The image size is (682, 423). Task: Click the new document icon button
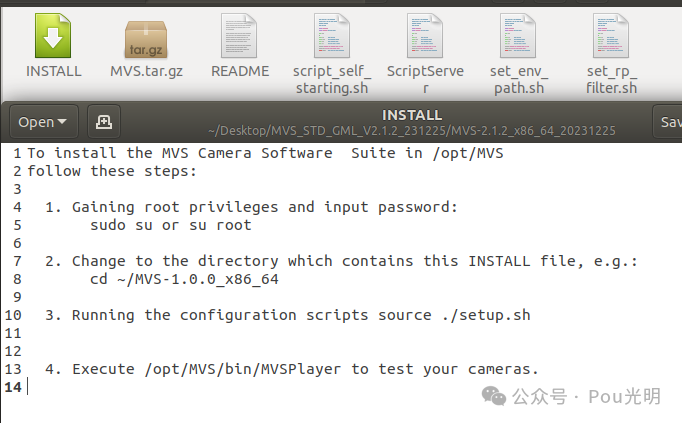point(104,122)
